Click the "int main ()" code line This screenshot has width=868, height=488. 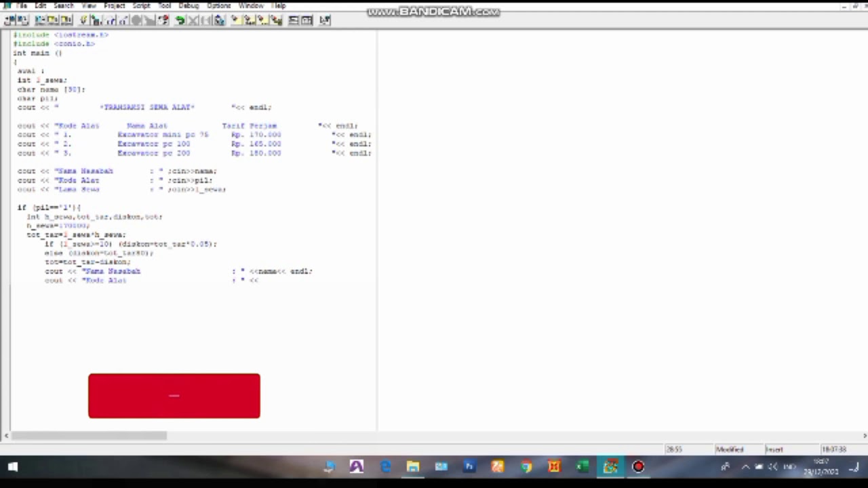37,53
